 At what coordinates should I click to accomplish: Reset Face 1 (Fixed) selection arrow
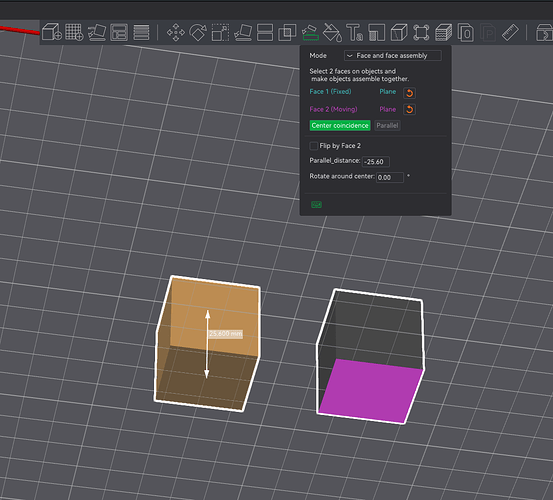click(409, 93)
